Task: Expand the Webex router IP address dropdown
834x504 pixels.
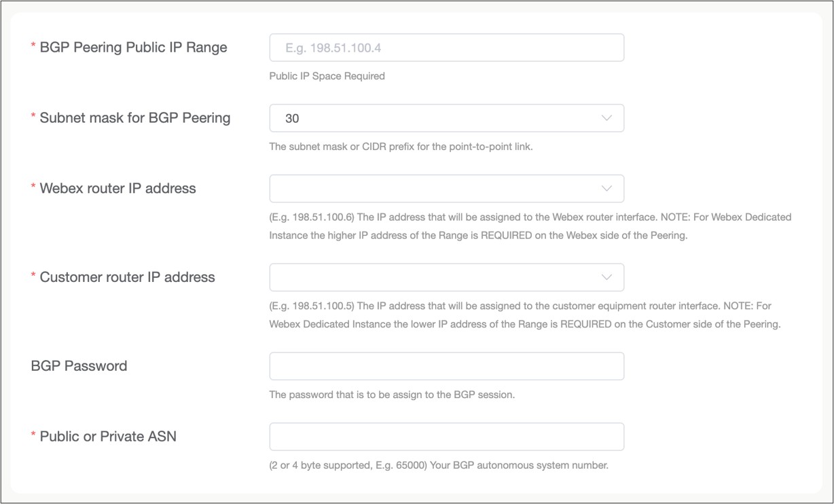Action: [x=435, y=189]
